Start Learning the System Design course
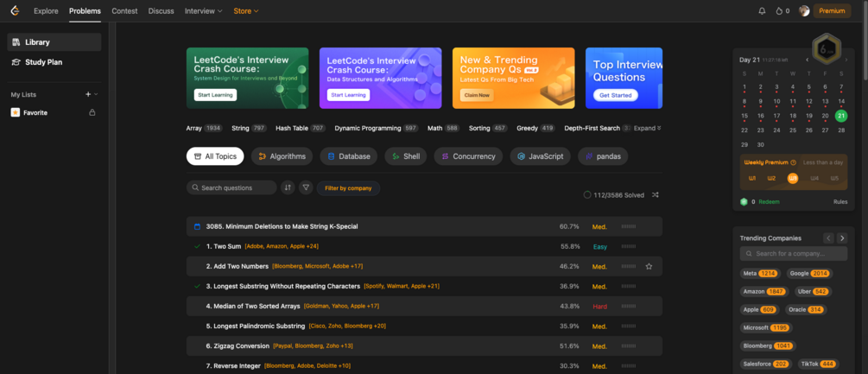This screenshot has height=374, width=868. [215, 95]
